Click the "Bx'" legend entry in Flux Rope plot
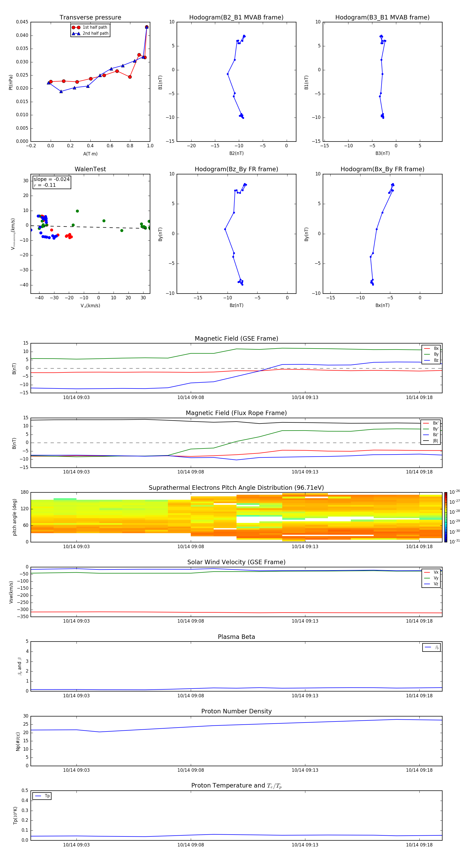 [x=431, y=423]
